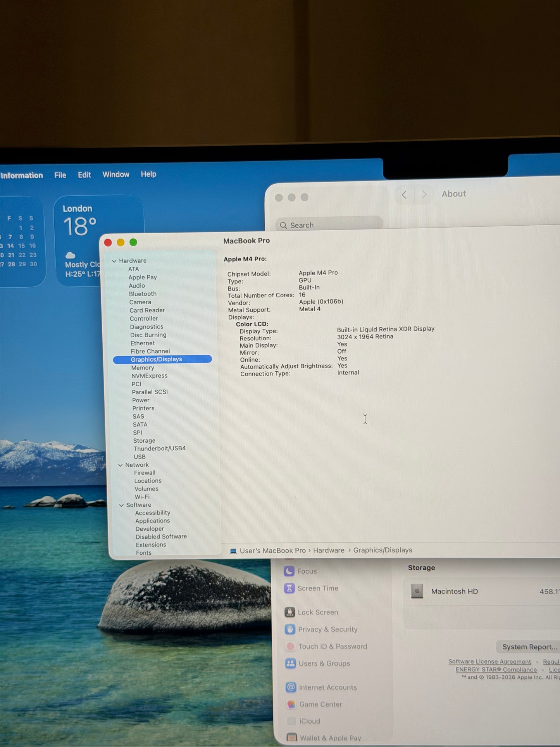Screen dimensions: 560x747
Task: Open the File menu
Action: (60, 175)
